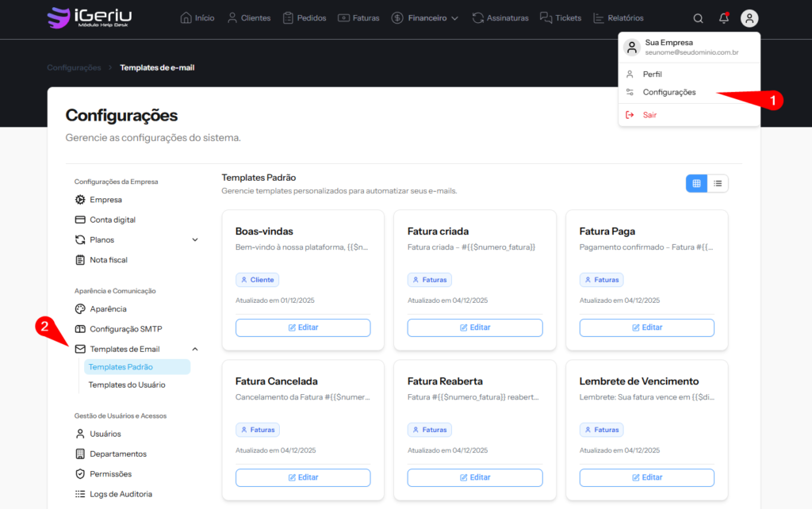Open Logs de Auditoria in the sidebar

[121, 494]
